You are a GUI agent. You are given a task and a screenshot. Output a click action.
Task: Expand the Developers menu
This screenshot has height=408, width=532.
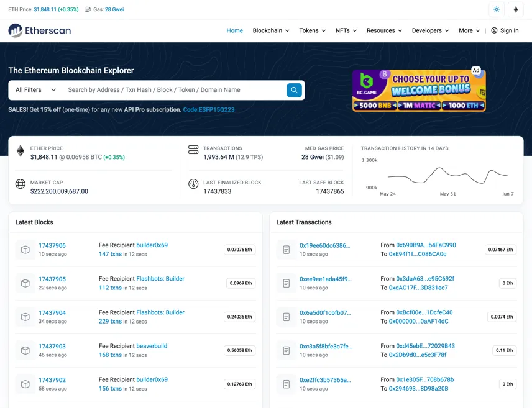coord(430,30)
